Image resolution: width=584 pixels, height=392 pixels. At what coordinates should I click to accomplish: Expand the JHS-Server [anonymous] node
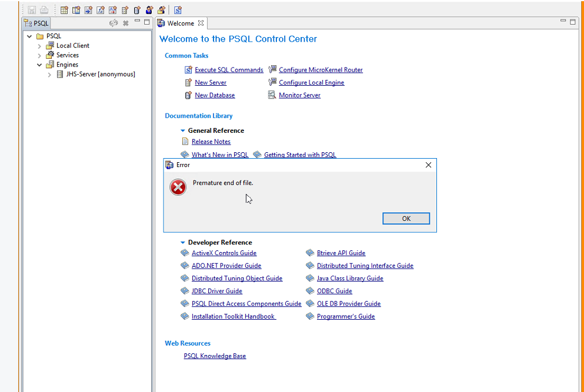click(49, 75)
